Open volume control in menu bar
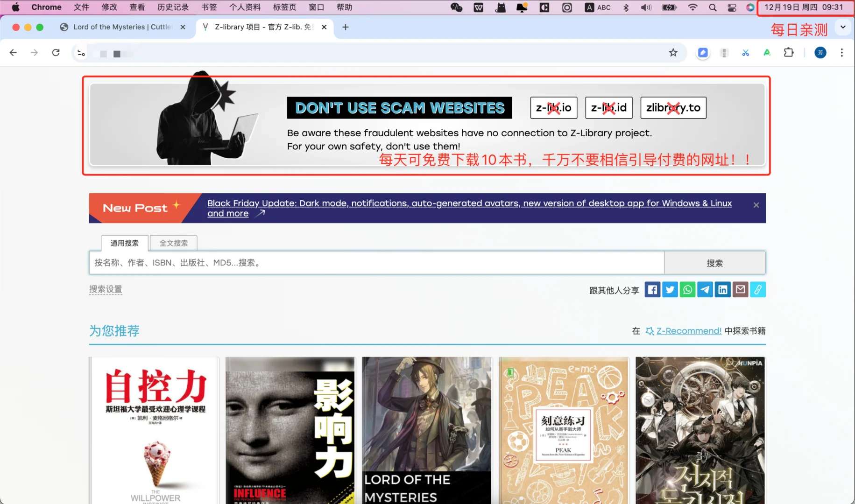Viewport: 855px width, 504px height. (x=646, y=7)
